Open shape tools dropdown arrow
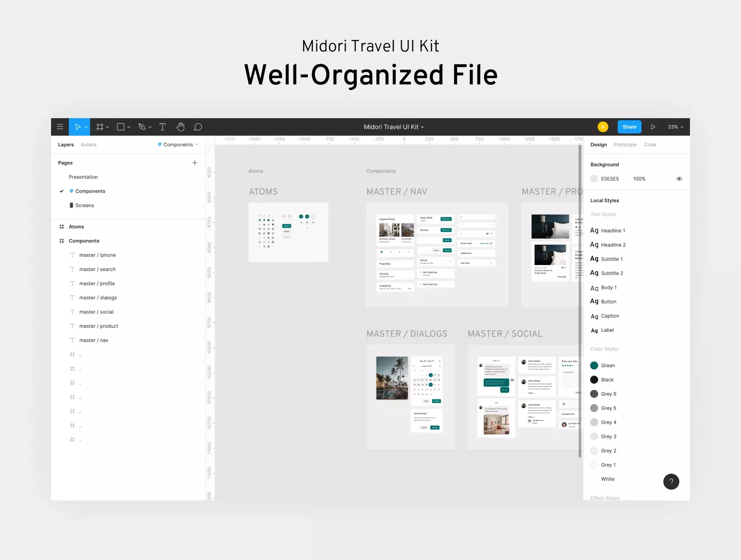 129,127
